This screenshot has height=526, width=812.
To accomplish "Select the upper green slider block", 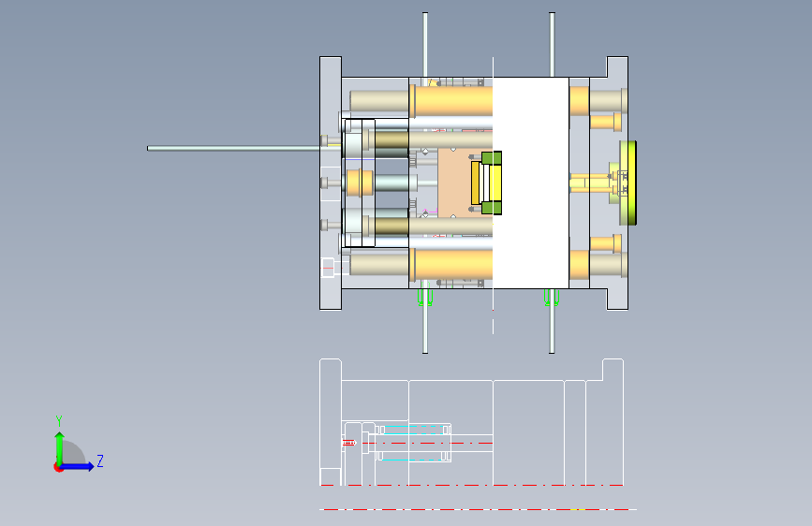I will coord(492,157).
